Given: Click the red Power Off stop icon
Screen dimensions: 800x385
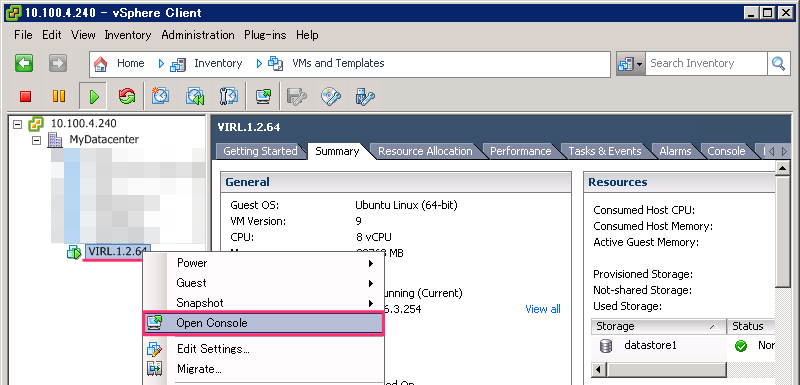Looking at the screenshot, I should [x=26, y=96].
